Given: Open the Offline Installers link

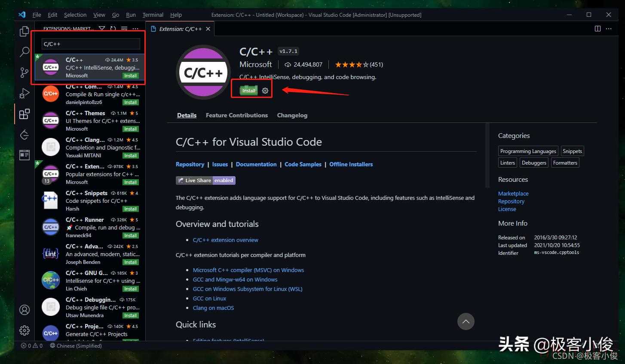Looking at the screenshot, I should 351,164.
